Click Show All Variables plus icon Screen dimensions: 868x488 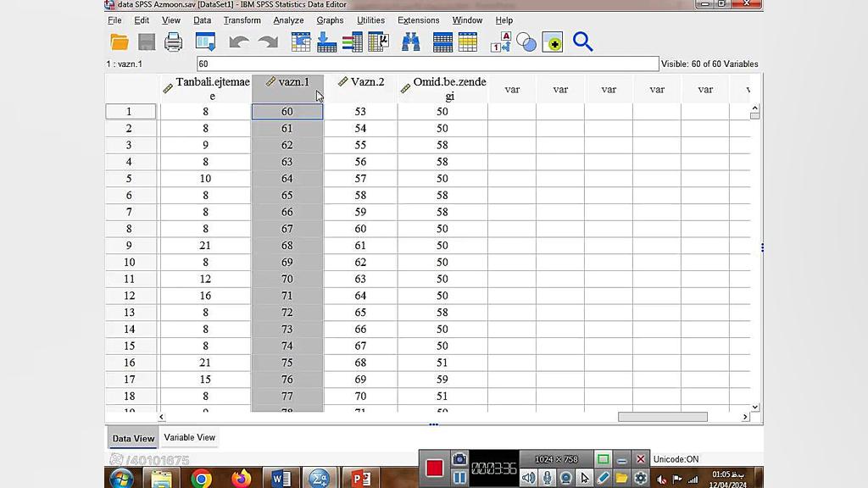[553, 42]
